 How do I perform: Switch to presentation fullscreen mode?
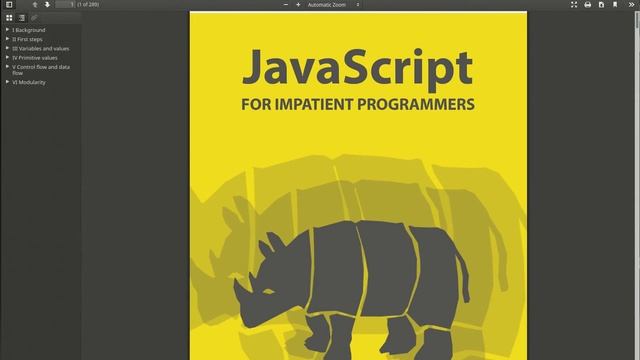[x=574, y=4]
